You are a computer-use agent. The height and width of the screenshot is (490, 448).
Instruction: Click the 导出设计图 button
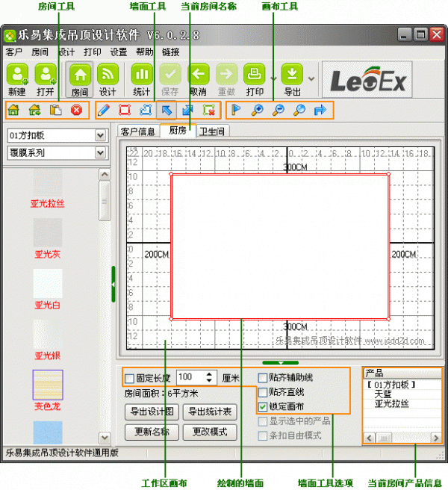(x=152, y=412)
